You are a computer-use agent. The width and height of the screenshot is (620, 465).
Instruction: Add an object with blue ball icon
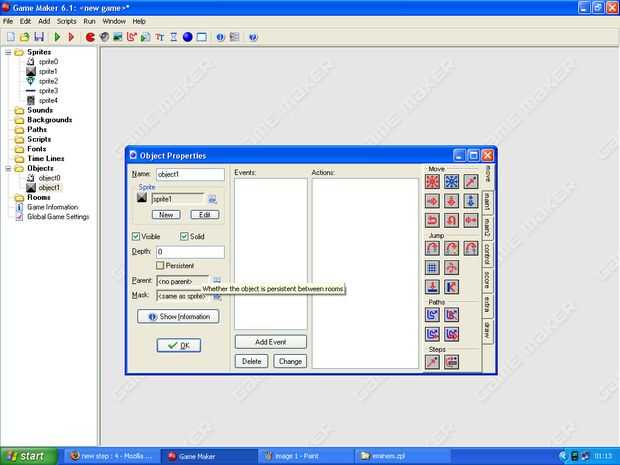point(187,37)
